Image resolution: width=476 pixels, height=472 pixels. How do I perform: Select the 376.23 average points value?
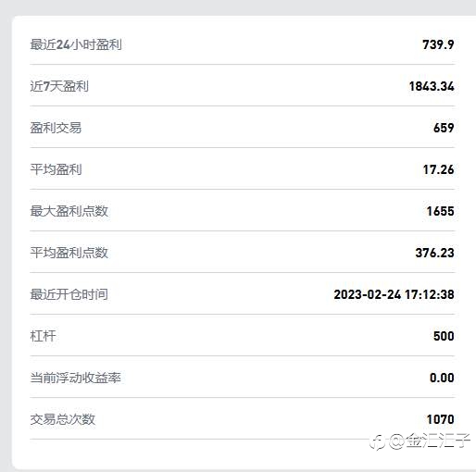(x=435, y=253)
